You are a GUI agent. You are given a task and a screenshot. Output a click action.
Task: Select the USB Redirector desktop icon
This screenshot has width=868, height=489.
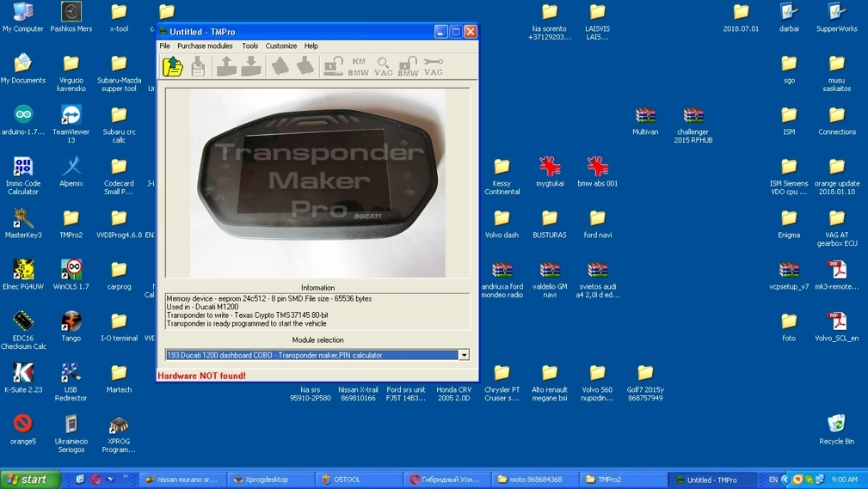click(71, 382)
